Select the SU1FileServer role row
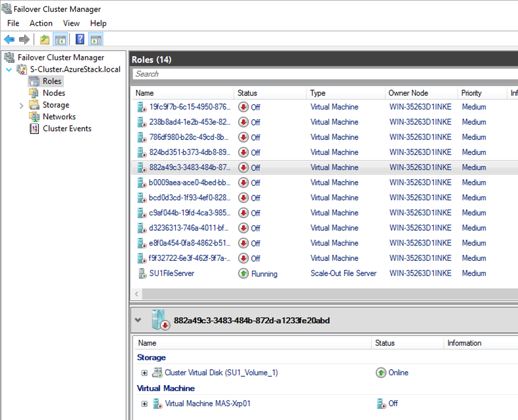The width and height of the screenshot is (518, 420). point(172,273)
